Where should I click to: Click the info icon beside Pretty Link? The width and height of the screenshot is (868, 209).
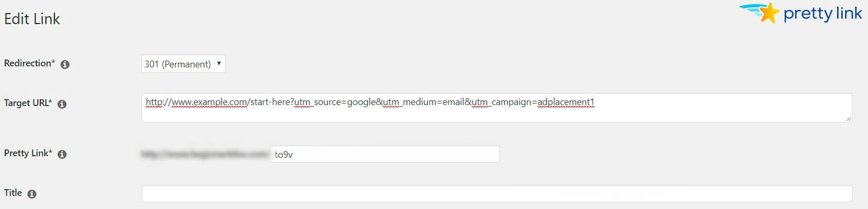tap(62, 154)
